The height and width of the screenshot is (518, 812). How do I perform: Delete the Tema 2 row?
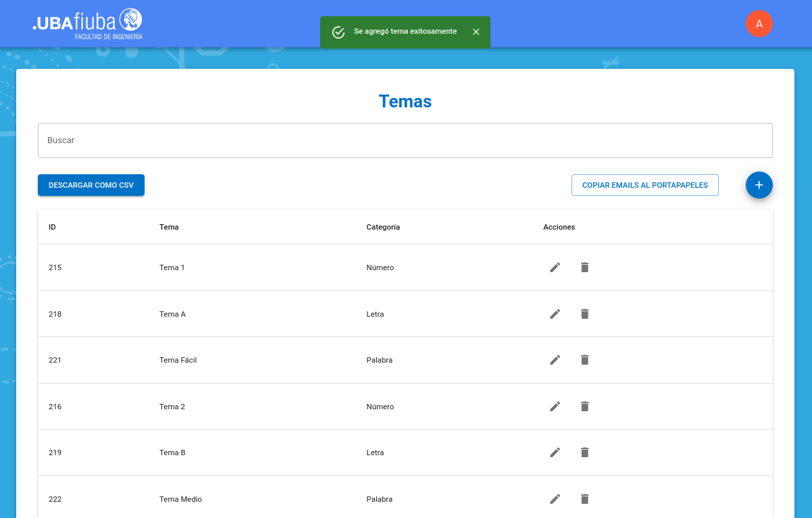click(585, 407)
